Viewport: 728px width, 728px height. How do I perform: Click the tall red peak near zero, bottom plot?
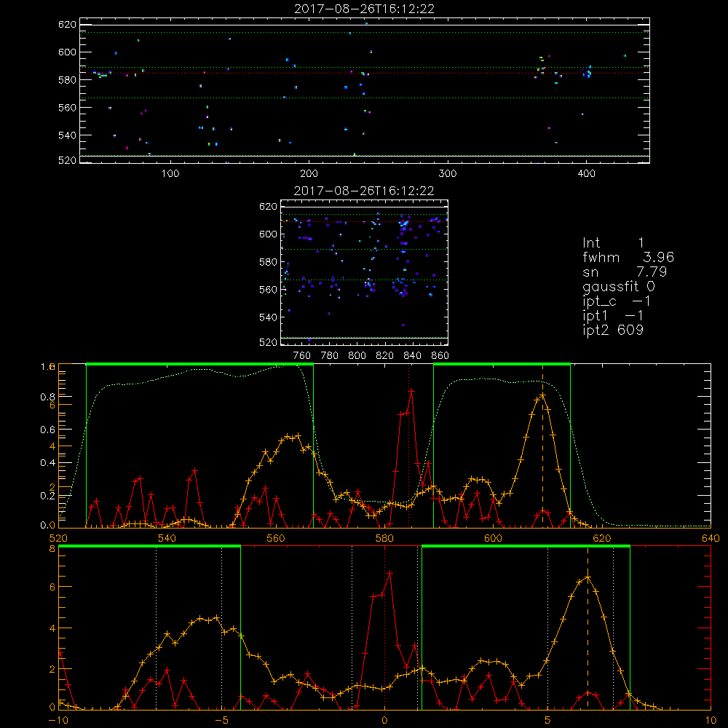pyautogui.click(x=389, y=574)
